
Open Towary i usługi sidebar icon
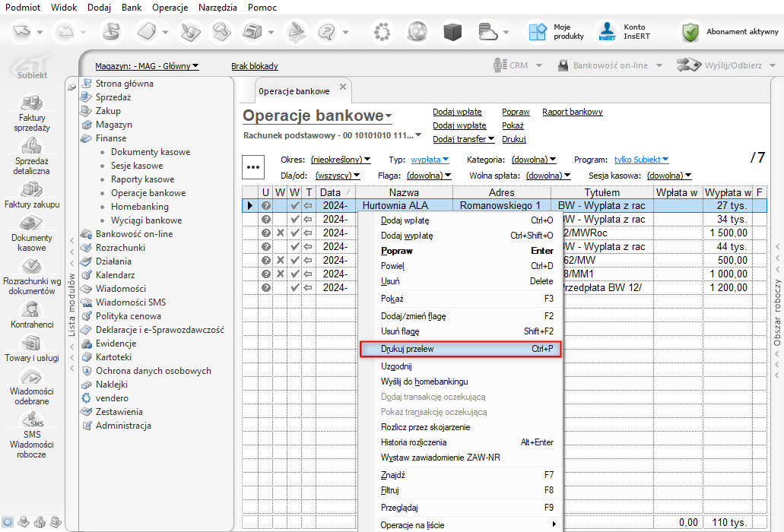tap(31, 344)
